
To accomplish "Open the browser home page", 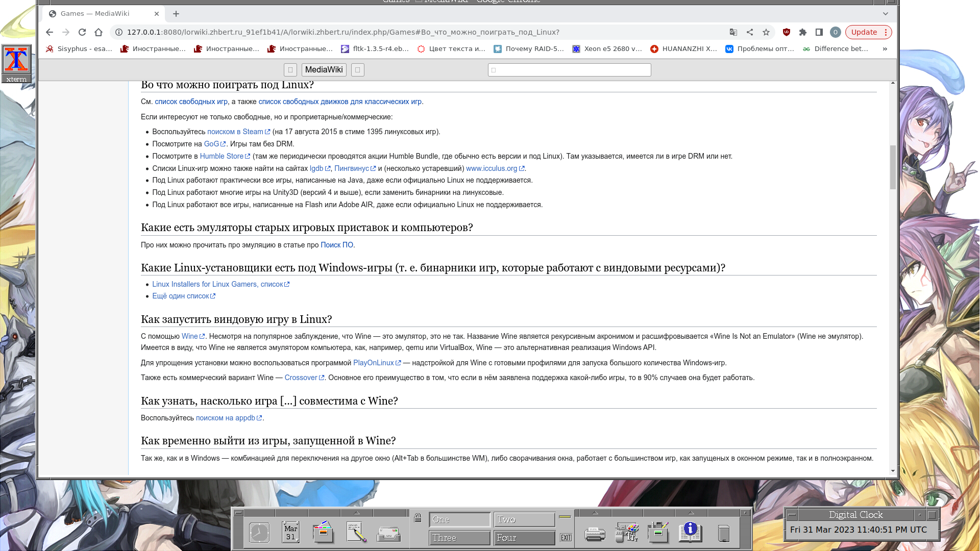I will click(x=99, y=32).
